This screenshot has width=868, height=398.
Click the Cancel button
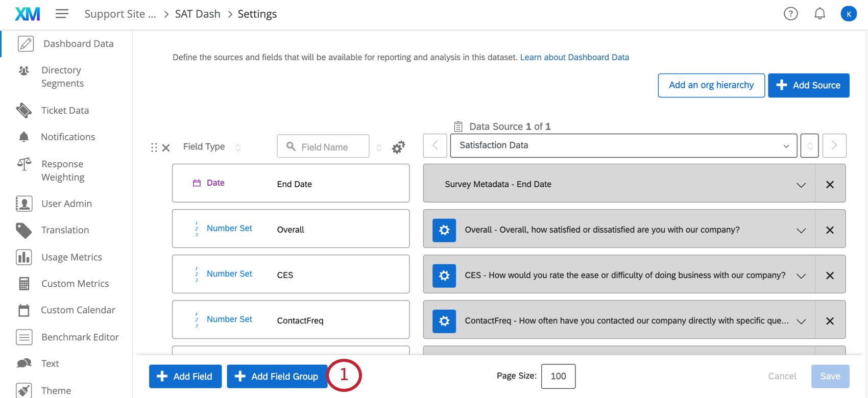point(782,376)
